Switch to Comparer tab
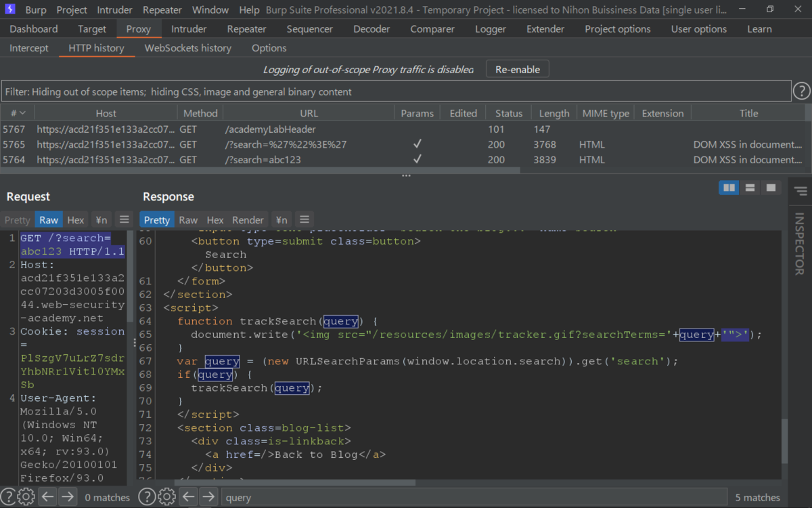The image size is (812, 508). click(432, 29)
